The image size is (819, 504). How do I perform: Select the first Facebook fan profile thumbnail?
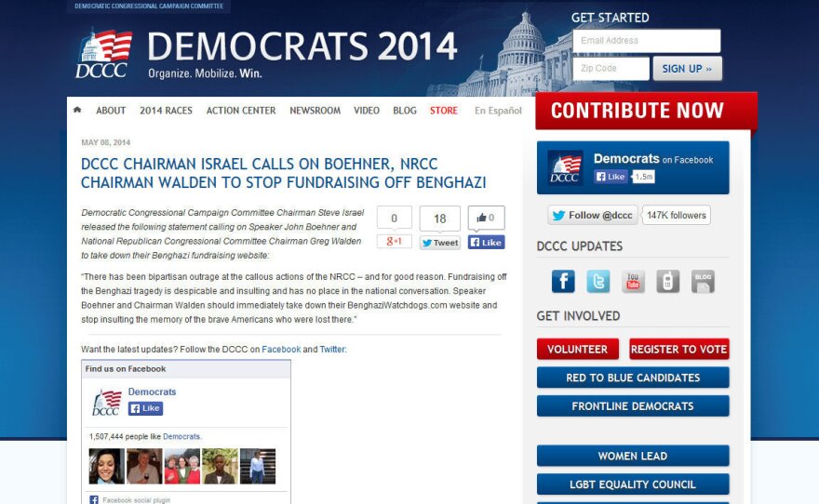point(106,466)
